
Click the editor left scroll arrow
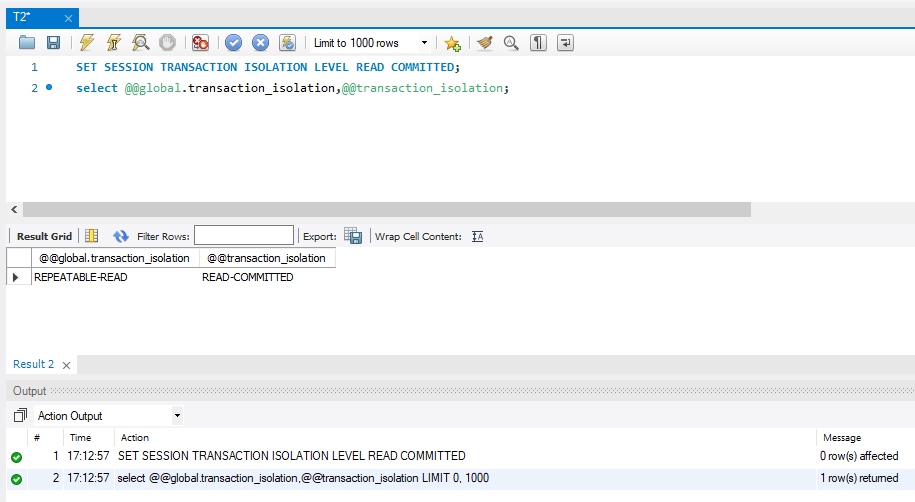pos(15,209)
